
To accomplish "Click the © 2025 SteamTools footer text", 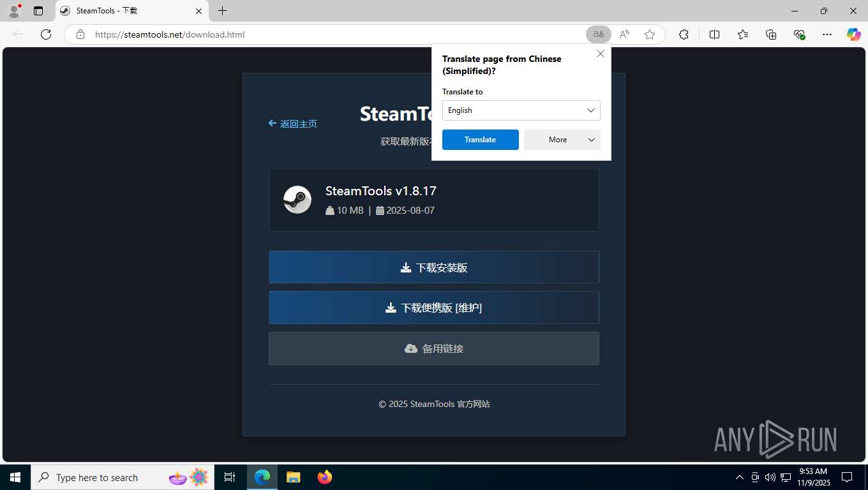I will coord(434,404).
